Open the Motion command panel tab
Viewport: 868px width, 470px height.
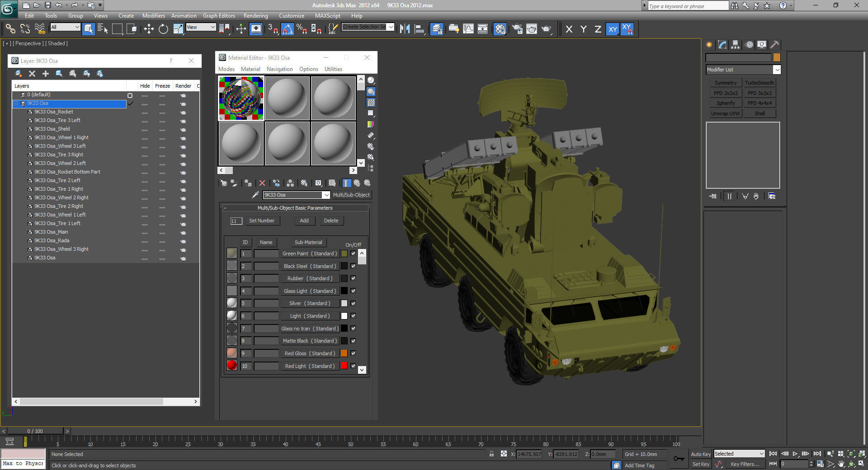tap(749, 44)
